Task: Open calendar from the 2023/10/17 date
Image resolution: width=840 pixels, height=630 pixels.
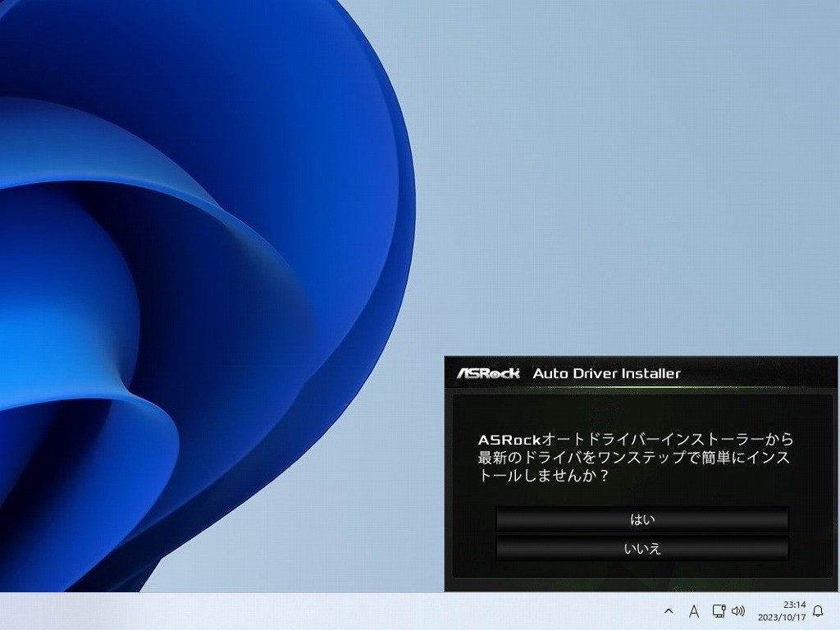Action: (781, 617)
